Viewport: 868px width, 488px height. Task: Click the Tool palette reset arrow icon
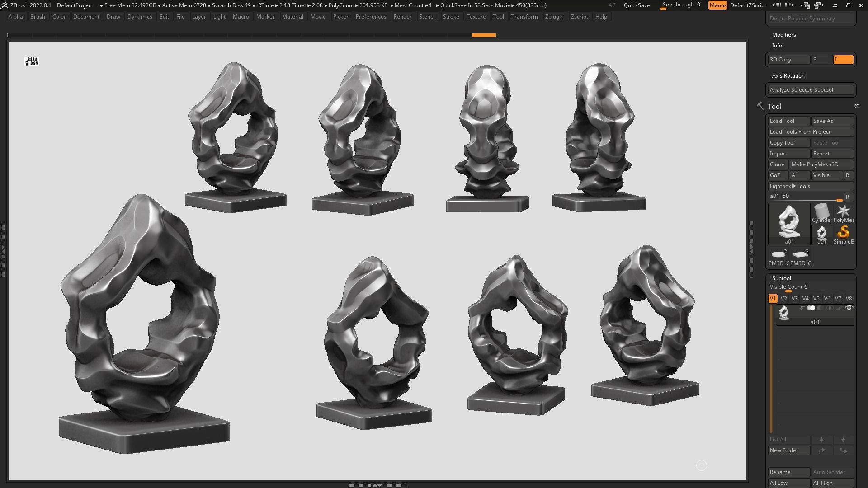[857, 107]
